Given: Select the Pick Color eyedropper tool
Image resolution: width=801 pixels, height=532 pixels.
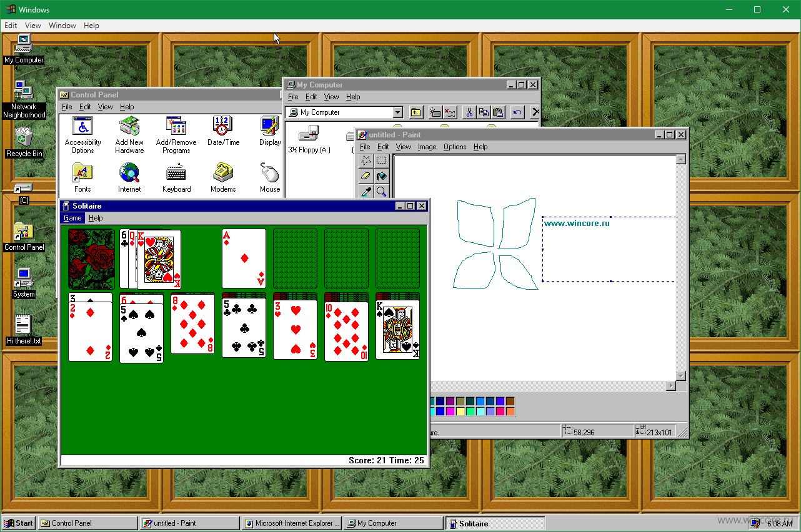Looking at the screenshot, I should pyautogui.click(x=366, y=191).
